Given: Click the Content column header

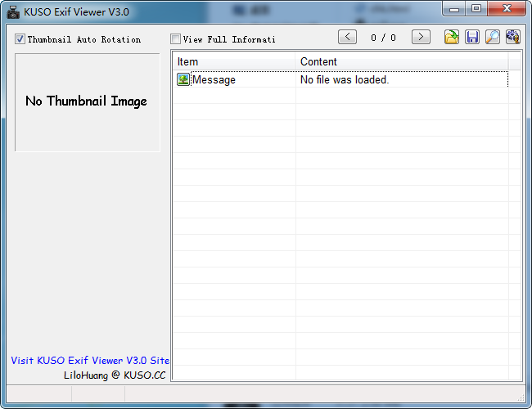Looking at the screenshot, I should (x=402, y=61).
